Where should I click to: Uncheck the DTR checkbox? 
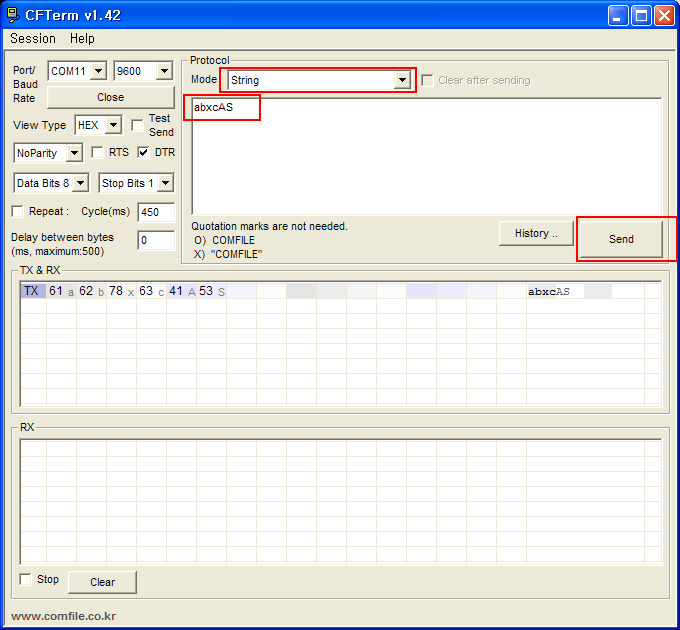(144, 153)
